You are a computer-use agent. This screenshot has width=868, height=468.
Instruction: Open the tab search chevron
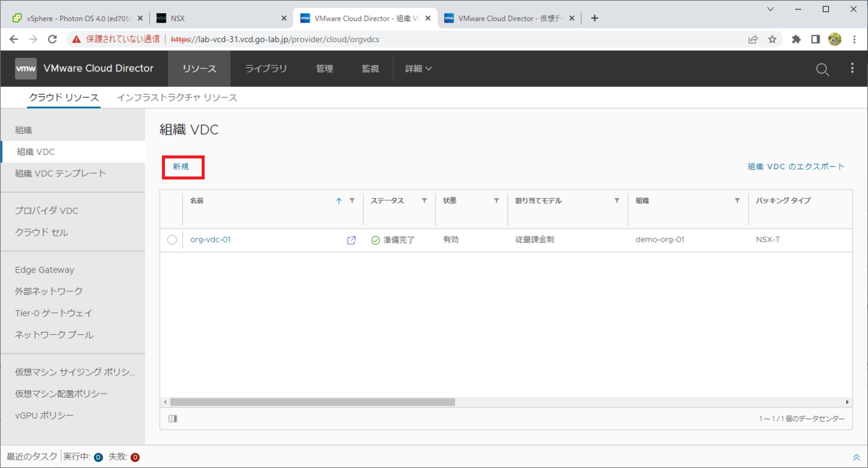point(770,9)
